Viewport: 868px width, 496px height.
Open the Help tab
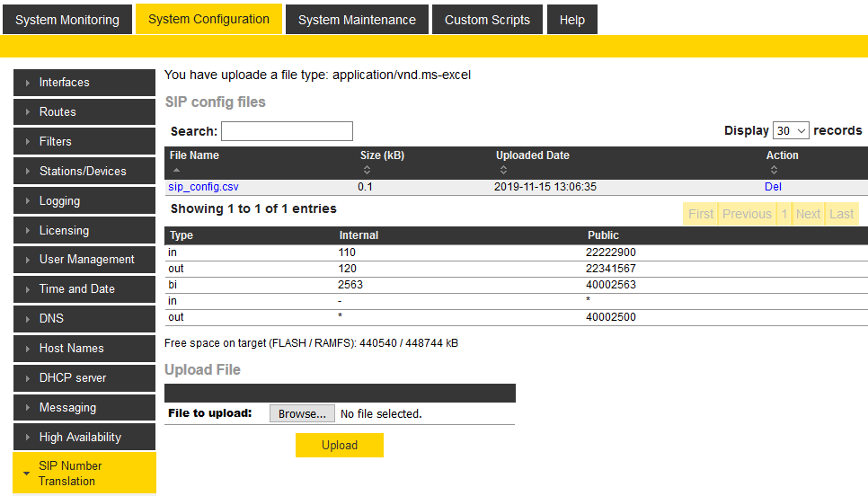(x=571, y=20)
